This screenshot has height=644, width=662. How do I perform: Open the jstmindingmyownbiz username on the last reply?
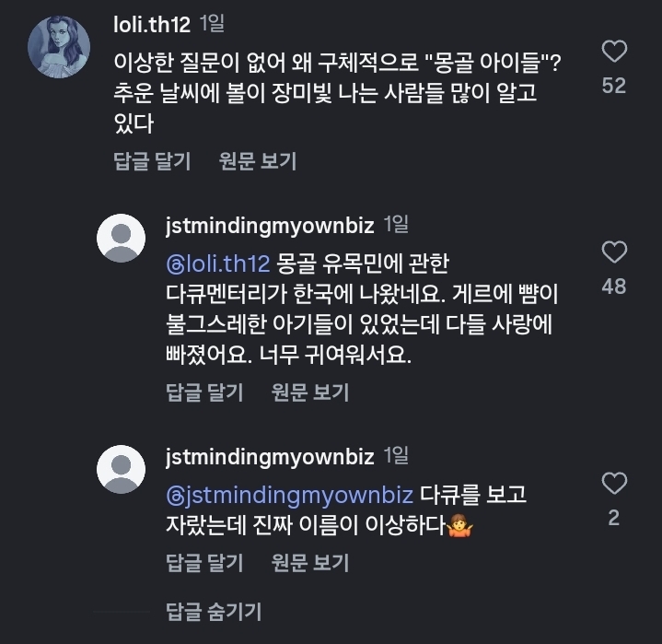(270, 456)
